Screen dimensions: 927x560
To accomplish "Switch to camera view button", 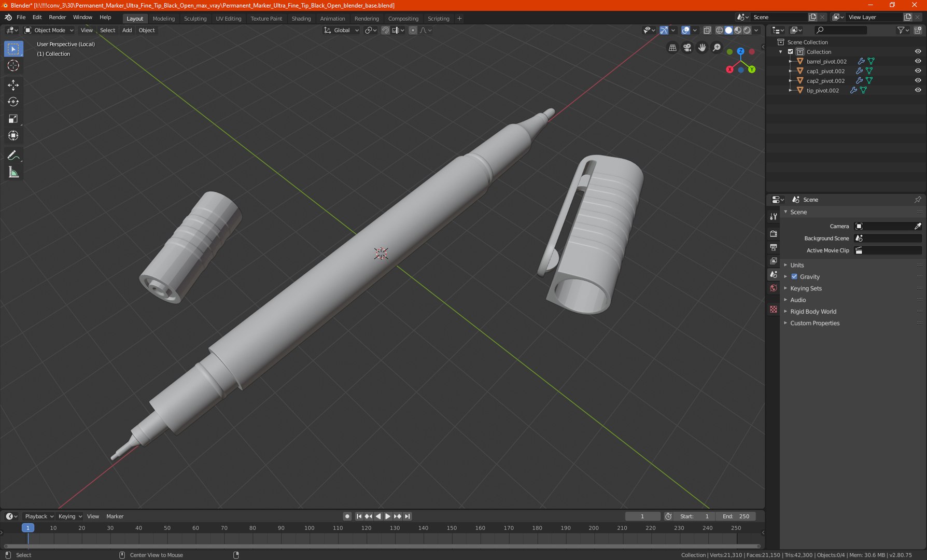I will click(x=687, y=48).
